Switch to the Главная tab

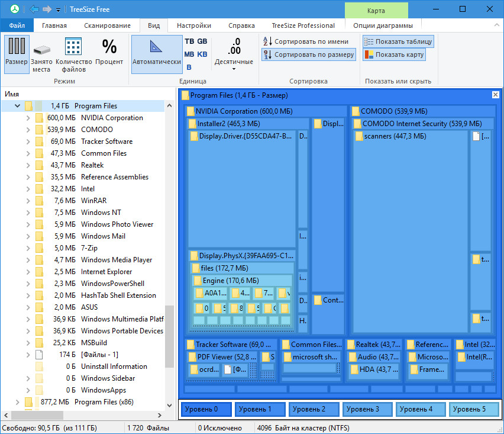pos(54,25)
